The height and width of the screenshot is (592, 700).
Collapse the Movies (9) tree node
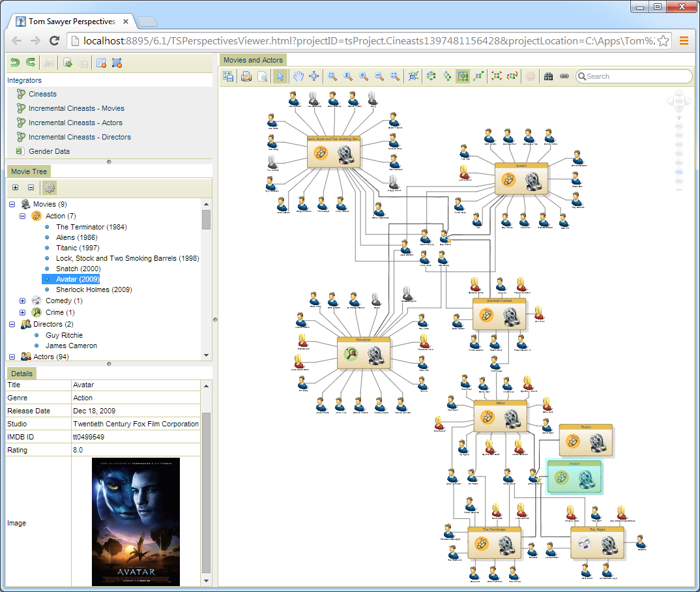click(12, 205)
